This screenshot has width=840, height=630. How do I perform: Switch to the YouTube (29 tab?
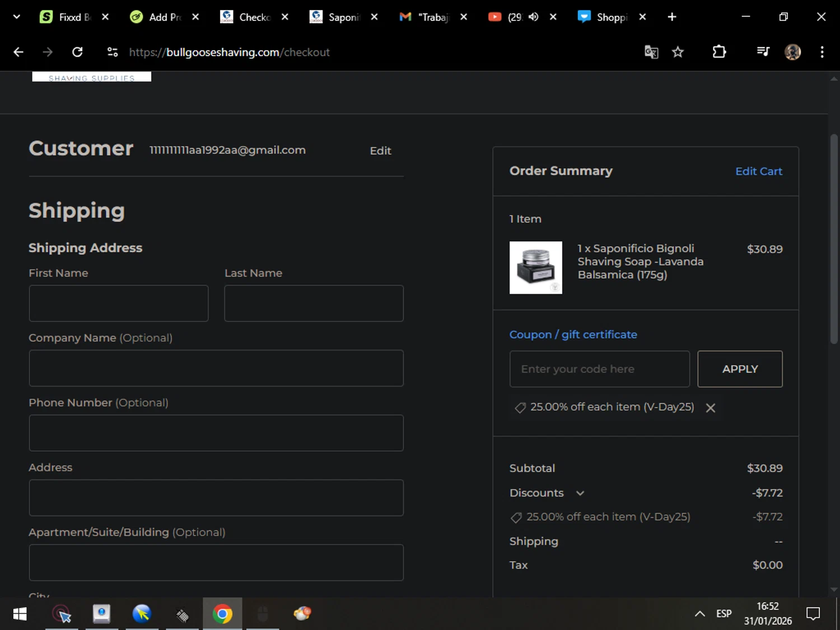(x=507, y=17)
